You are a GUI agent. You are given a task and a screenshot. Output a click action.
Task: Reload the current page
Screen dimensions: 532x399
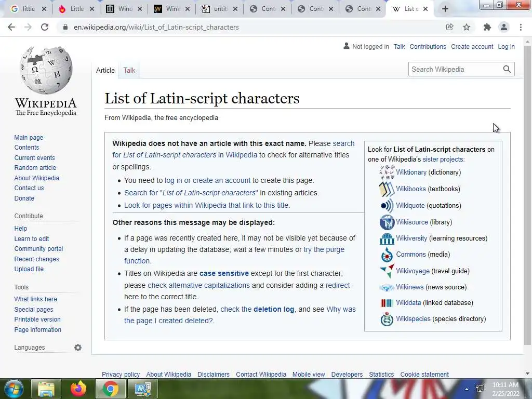click(45, 27)
